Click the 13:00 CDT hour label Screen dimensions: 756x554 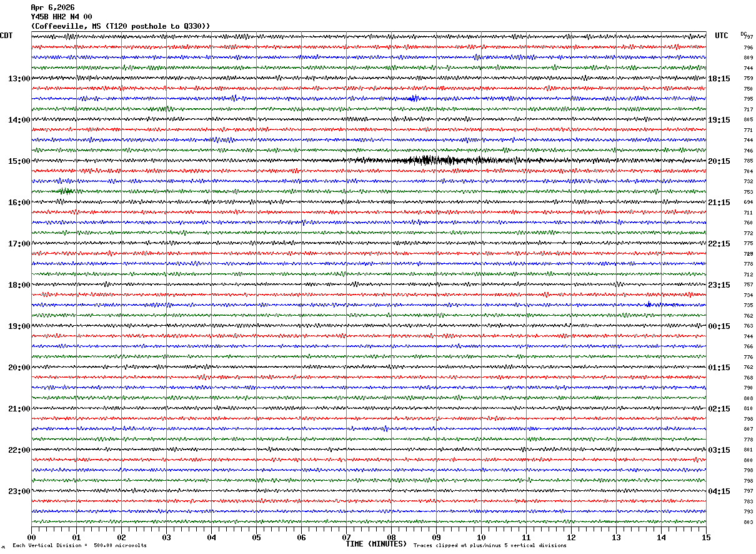pyautogui.click(x=19, y=79)
